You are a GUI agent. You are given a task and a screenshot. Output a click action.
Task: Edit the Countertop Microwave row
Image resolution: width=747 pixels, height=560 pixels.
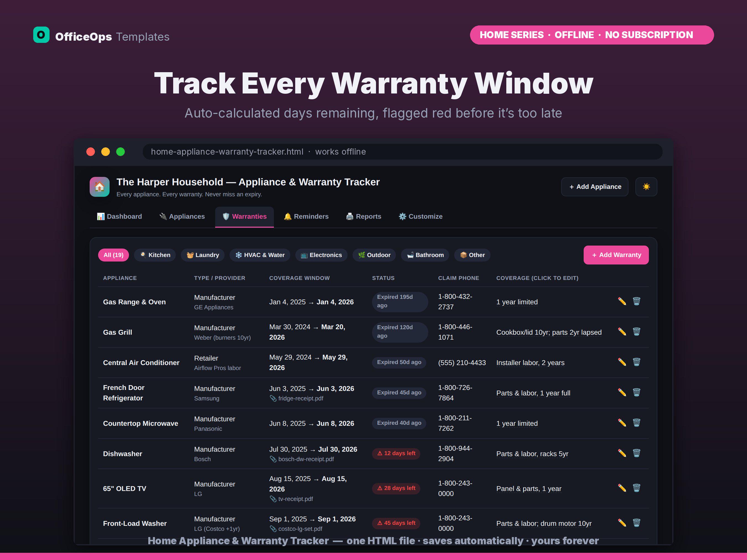click(x=622, y=423)
